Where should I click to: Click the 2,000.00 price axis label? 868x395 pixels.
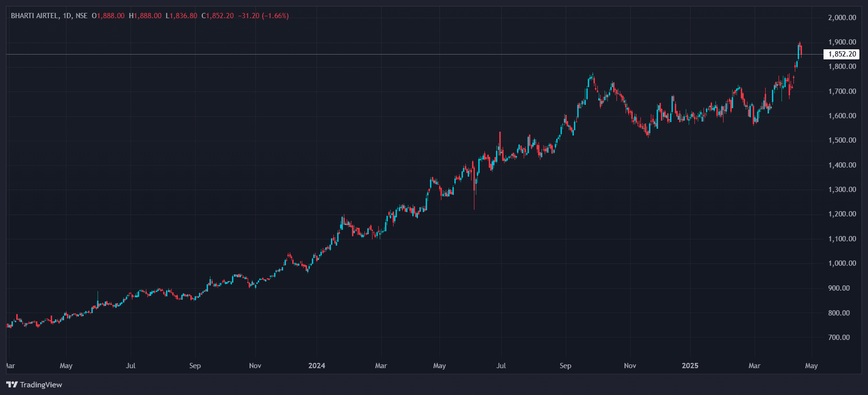coord(842,18)
